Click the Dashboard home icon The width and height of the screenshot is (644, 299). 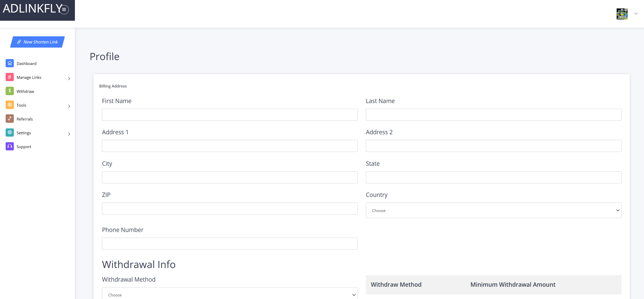[x=10, y=63]
